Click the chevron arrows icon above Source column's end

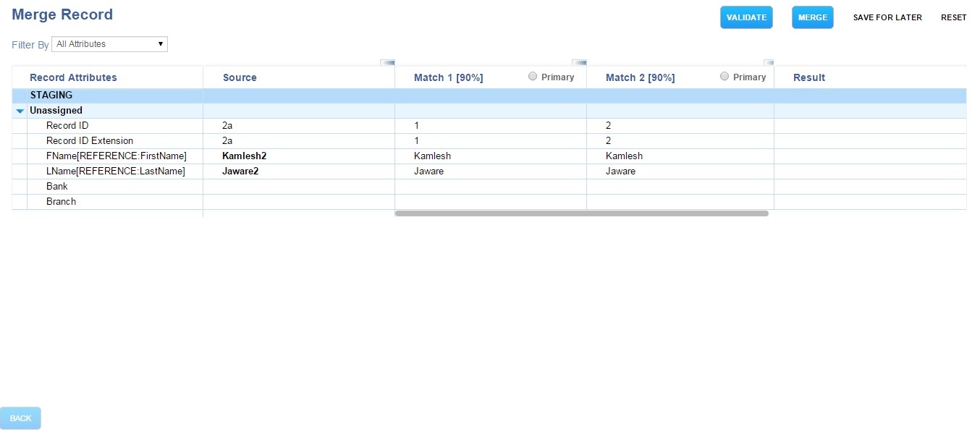click(x=387, y=63)
